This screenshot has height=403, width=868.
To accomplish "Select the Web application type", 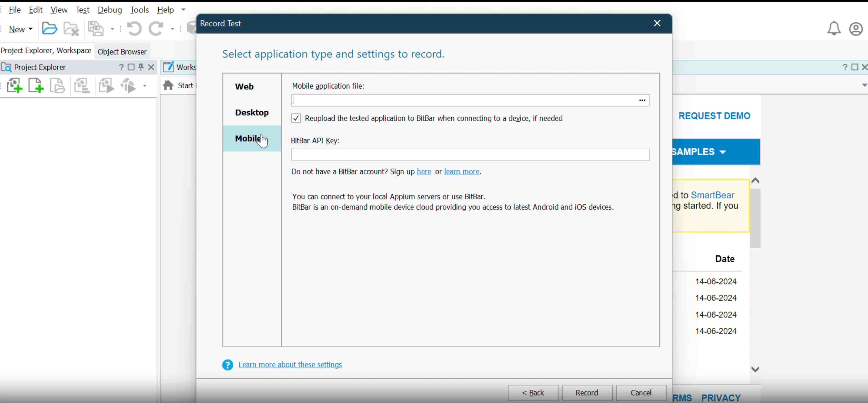I will [x=244, y=87].
